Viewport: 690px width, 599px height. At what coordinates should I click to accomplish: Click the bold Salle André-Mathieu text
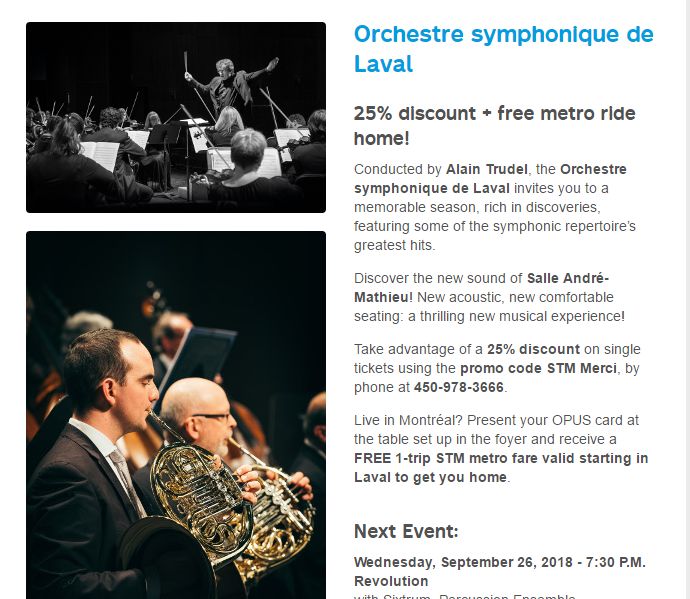point(482,288)
